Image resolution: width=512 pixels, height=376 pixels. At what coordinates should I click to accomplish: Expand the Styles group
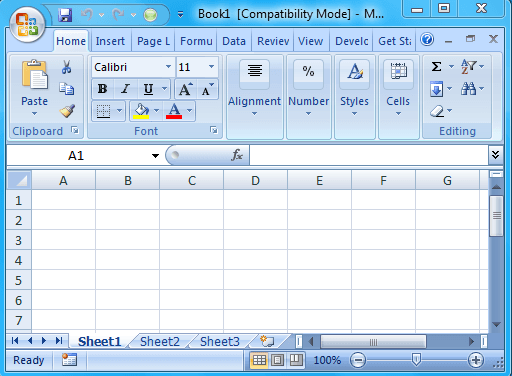[x=355, y=97]
